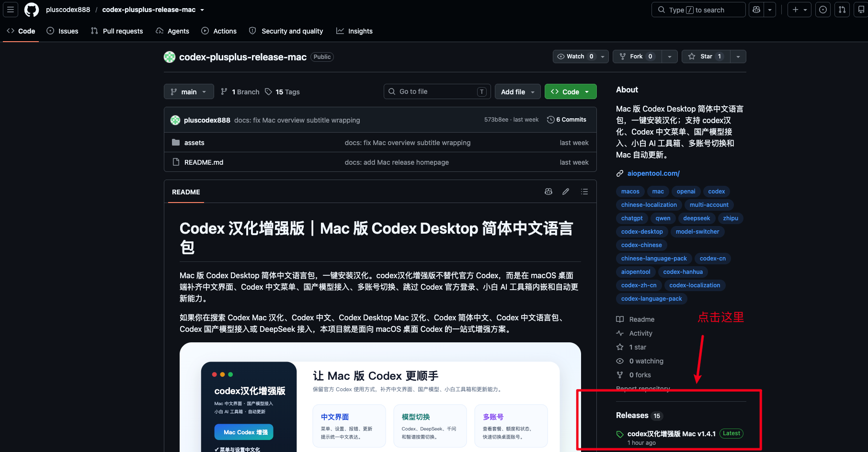Open the main branch selector
Screen dimensions: 868x452
[x=189, y=92]
